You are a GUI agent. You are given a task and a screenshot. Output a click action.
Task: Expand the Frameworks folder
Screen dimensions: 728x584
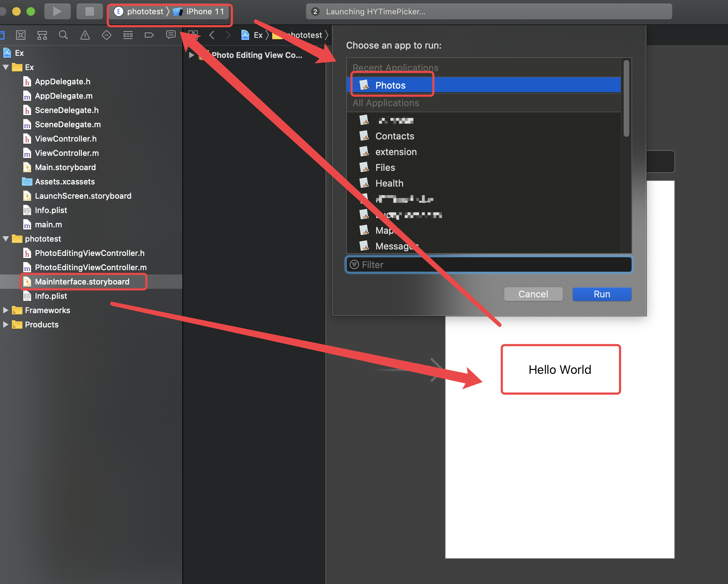click(6, 310)
